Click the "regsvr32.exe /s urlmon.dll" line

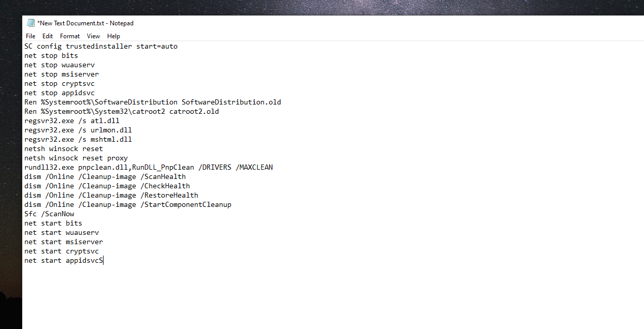(x=78, y=130)
